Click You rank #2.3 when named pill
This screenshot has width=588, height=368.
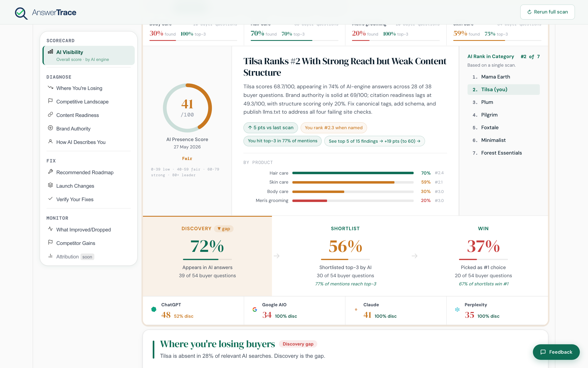click(x=334, y=128)
